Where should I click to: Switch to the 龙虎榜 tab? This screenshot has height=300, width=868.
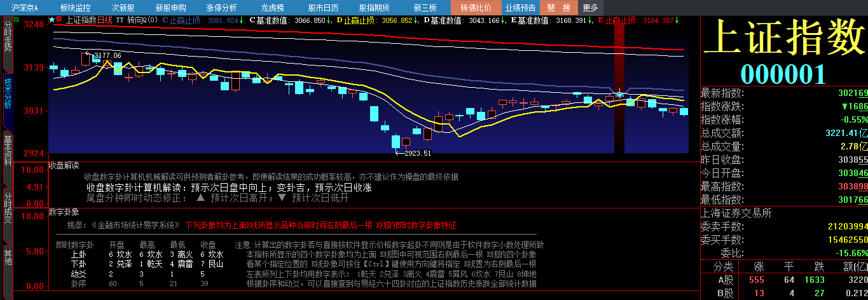click(x=262, y=8)
